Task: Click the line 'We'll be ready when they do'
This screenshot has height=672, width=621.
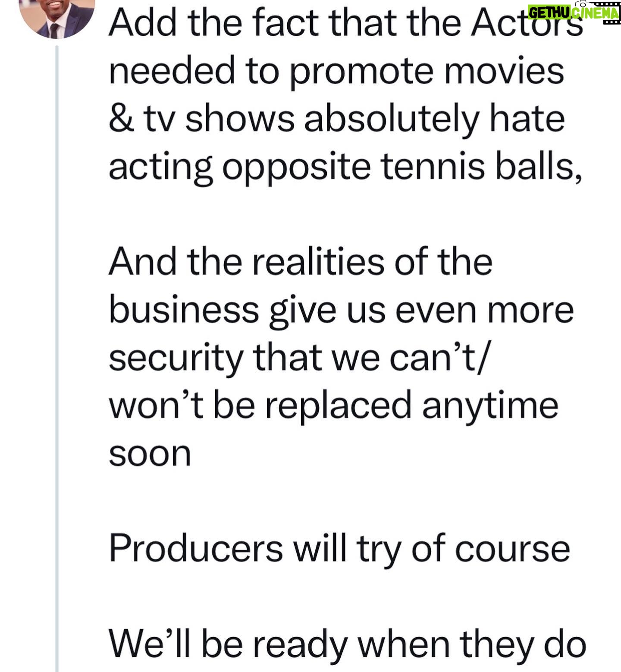Action: click(347, 645)
